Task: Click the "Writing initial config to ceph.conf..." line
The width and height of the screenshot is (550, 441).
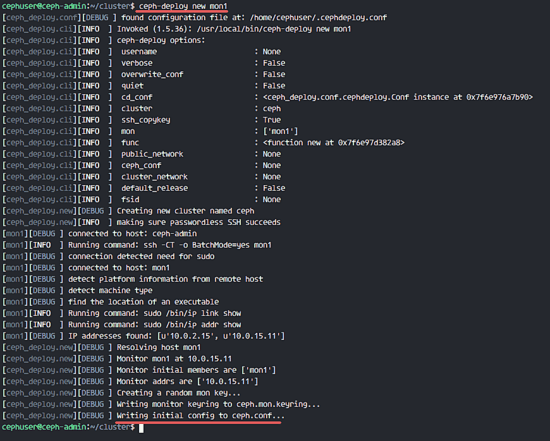Action: tap(201, 415)
